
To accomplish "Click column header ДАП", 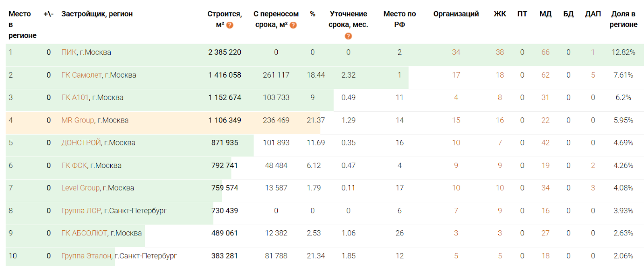I will (x=593, y=14).
